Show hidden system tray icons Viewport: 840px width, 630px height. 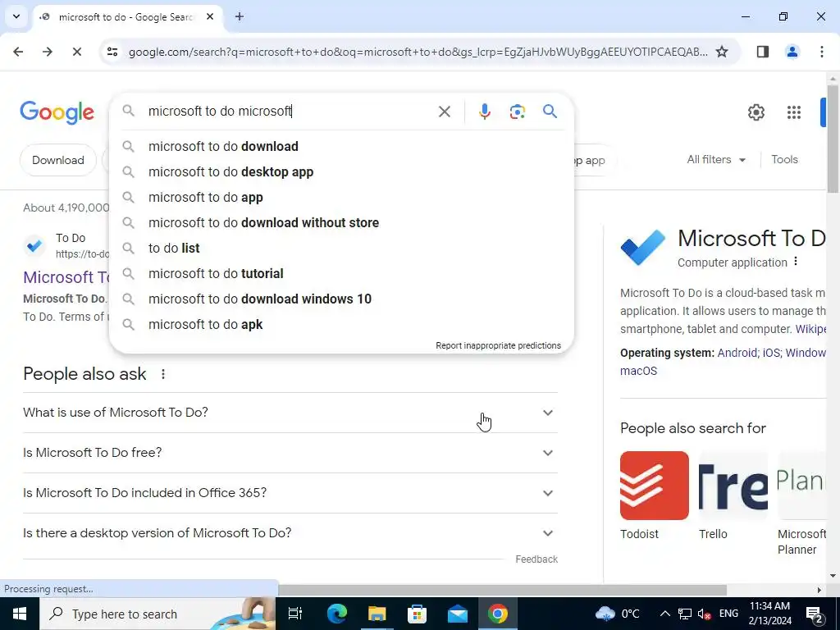(664, 614)
